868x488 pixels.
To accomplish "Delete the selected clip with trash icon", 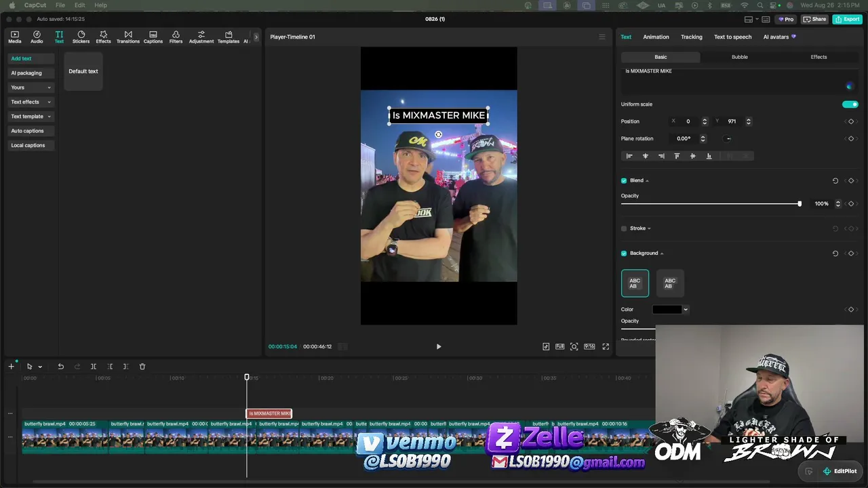I will (142, 367).
